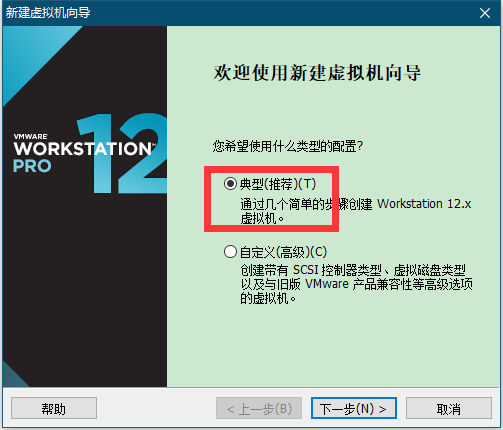Click the large 12 version graphic

point(122,153)
